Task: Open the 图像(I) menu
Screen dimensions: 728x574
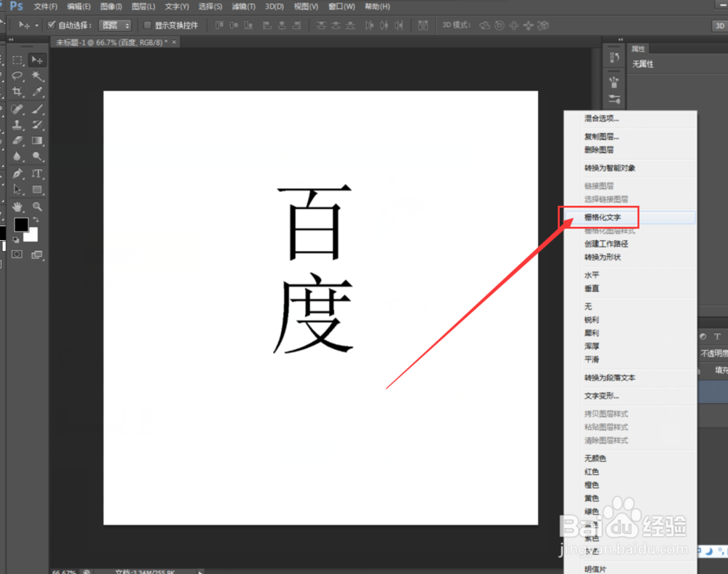Action: (x=111, y=7)
